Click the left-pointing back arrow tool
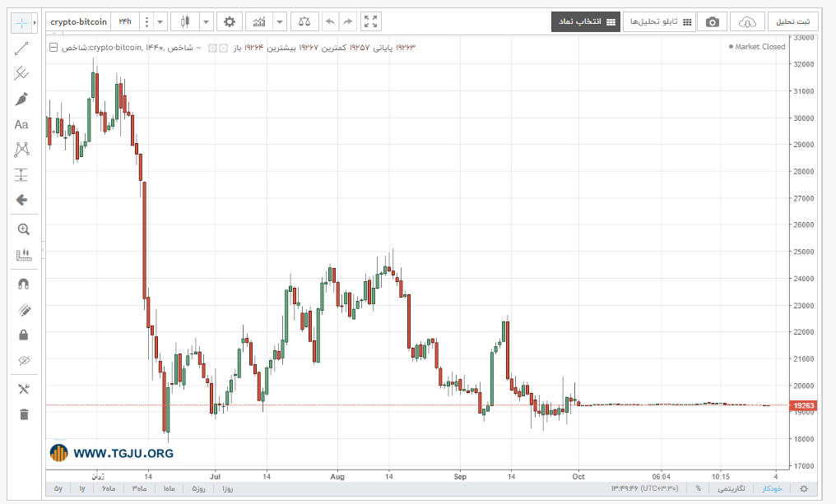Screen dimensions: 836x504 pos(21,200)
